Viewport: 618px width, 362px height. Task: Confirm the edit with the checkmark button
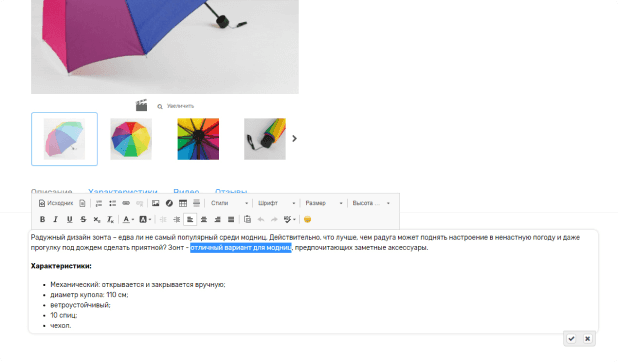[x=571, y=339]
